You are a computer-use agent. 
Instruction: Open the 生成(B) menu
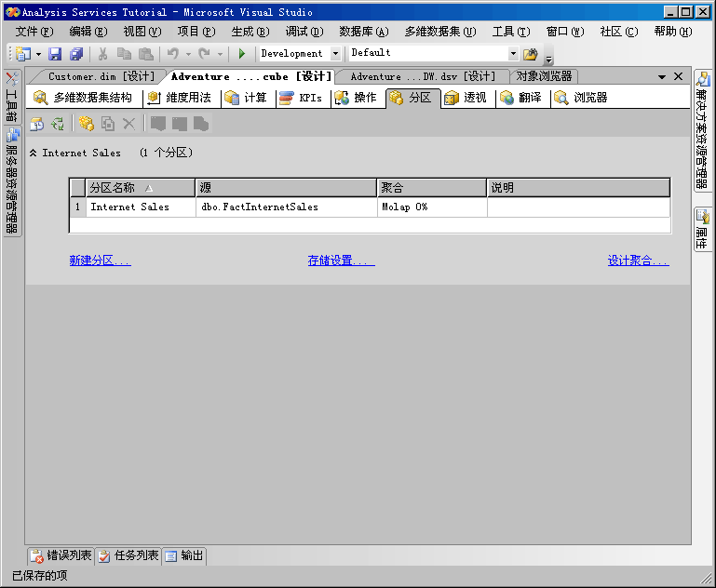tap(250, 32)
